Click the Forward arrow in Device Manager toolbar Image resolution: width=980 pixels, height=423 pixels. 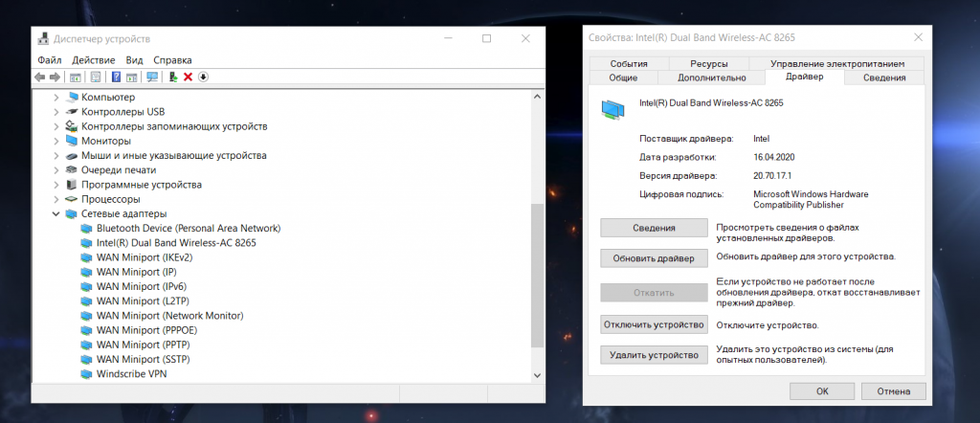55,77
